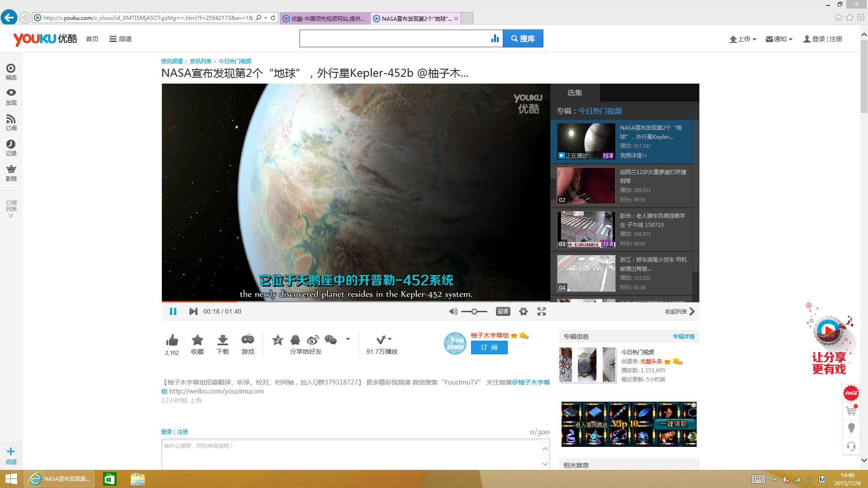Viewport: 868px width, 488px height.
Task: Click the 搜库 search button
Action: coord(523,38)
